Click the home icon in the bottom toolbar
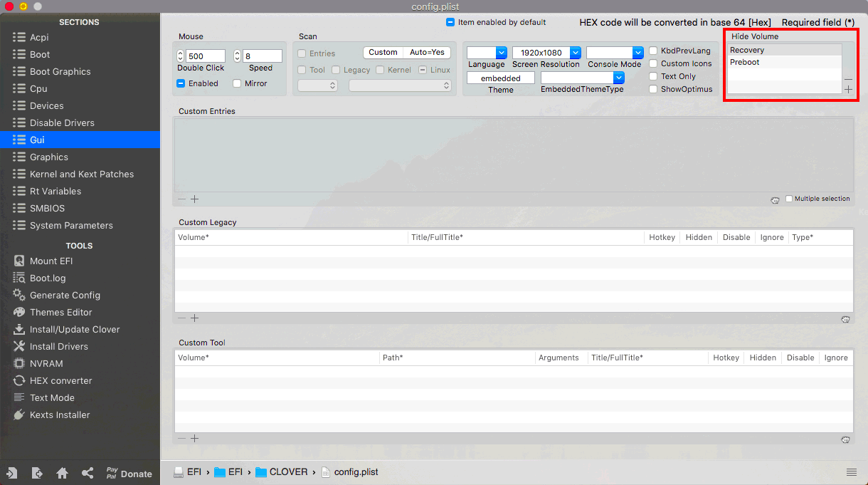 [62, 472]
